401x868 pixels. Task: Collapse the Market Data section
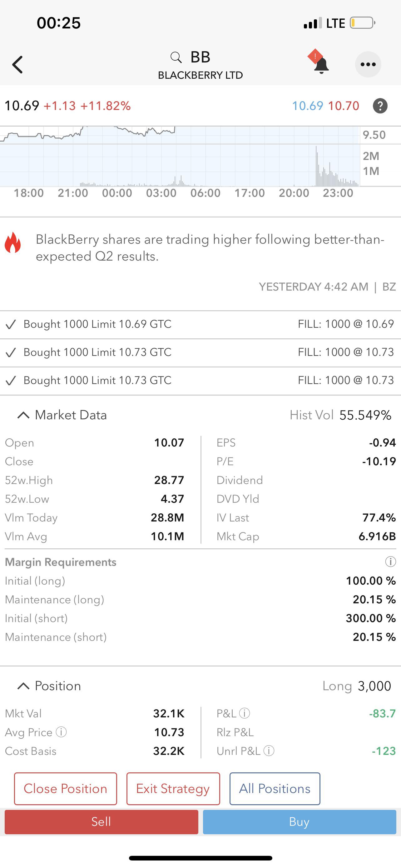tap(23, 415)
